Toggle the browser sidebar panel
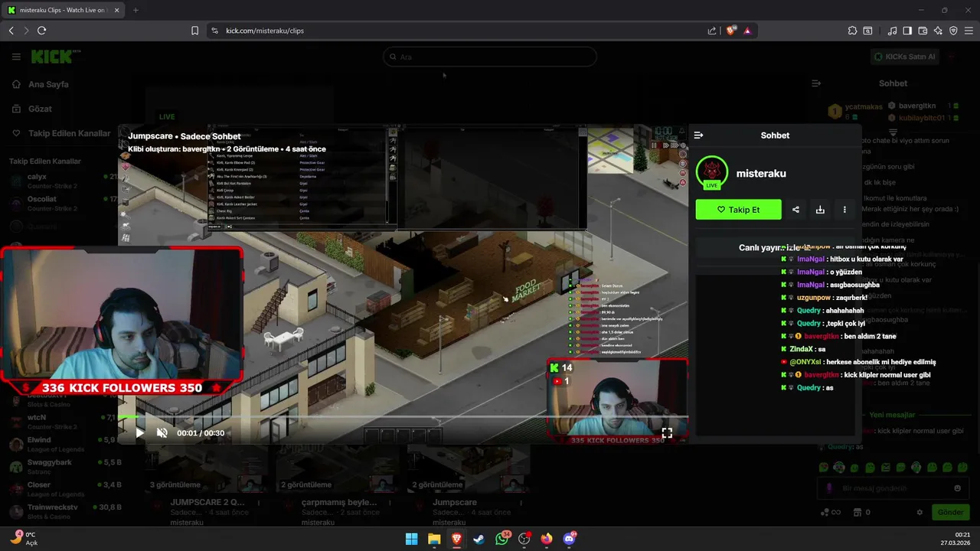The image size is (980, 551). click(907, 31)
